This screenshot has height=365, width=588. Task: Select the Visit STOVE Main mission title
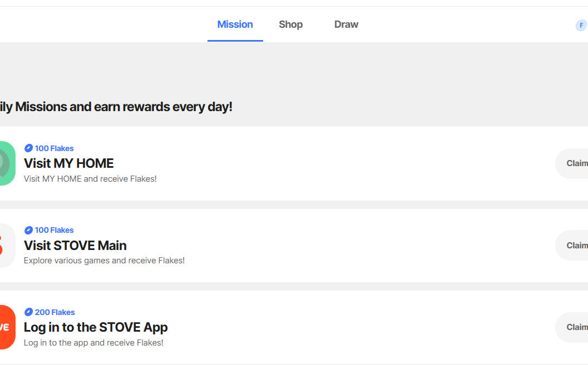[75, 246]
